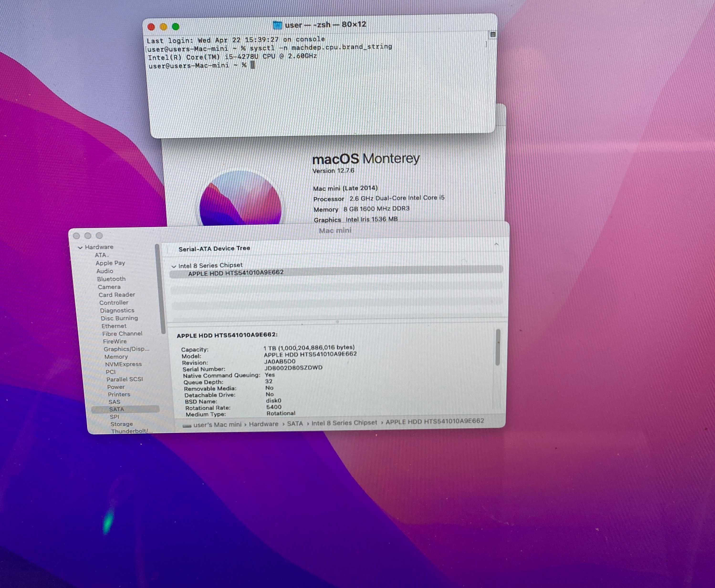Select the APPLE HDD HTS541010A9E662 device row
The image size is (715, 588).
336,272
